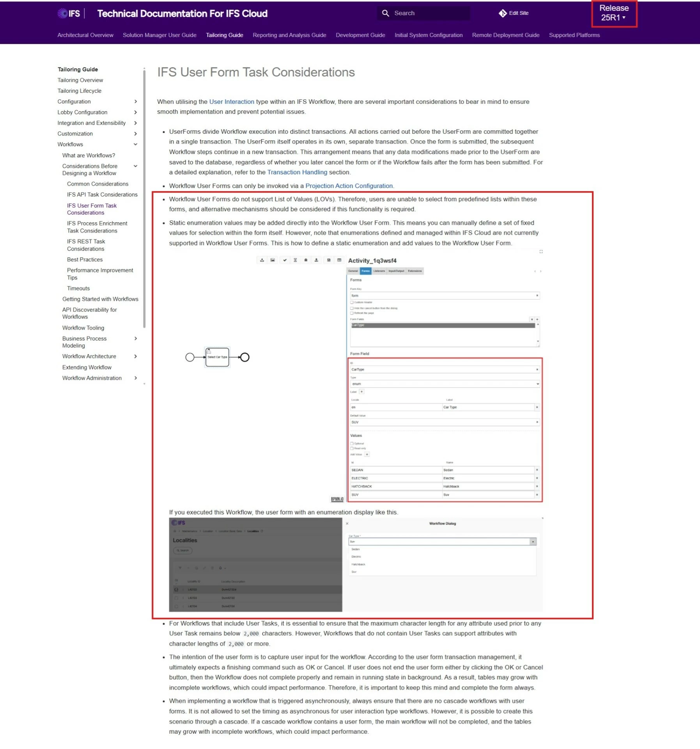The width and height of the screenshot is (700, 749).
Task: Open the Workflow Dialog Localities screenshot
Action: 356,565
